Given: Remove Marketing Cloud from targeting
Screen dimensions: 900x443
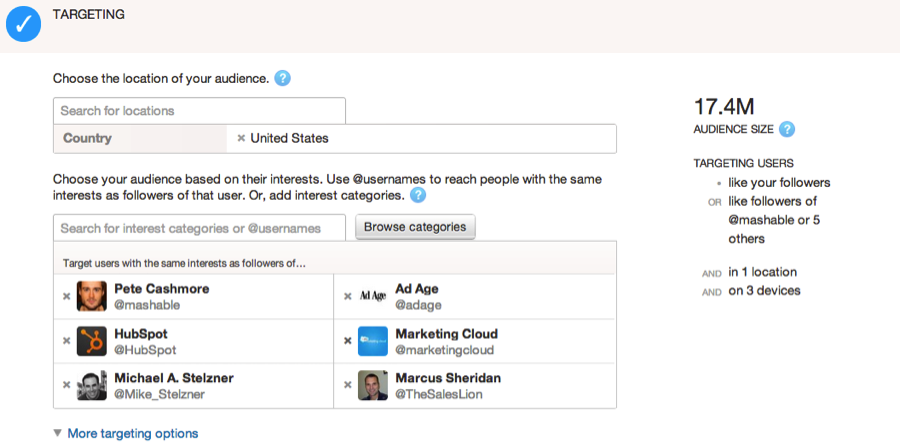Looking at the screenshot, I should click(x=347, y=341).
